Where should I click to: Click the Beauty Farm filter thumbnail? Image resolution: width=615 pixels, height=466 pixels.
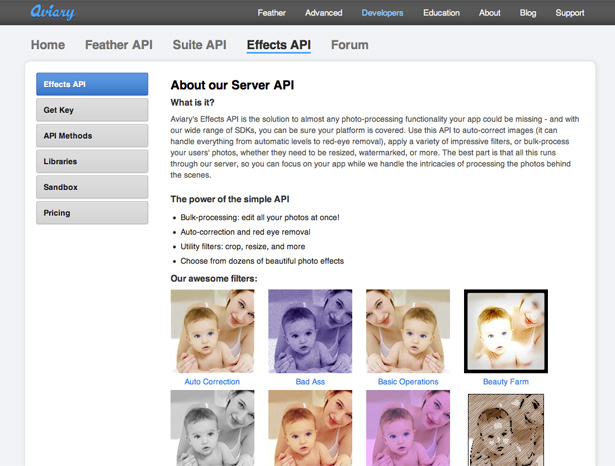click(506, 331)
